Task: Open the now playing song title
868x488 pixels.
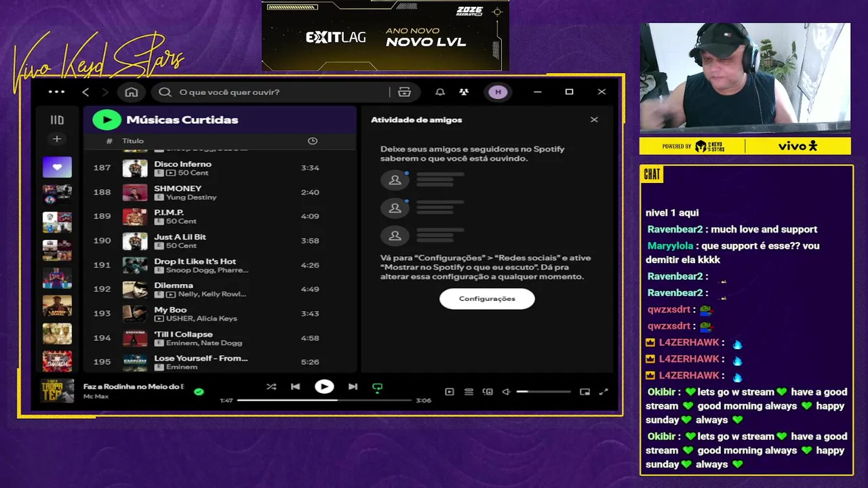Action: (x=134, y=386)
